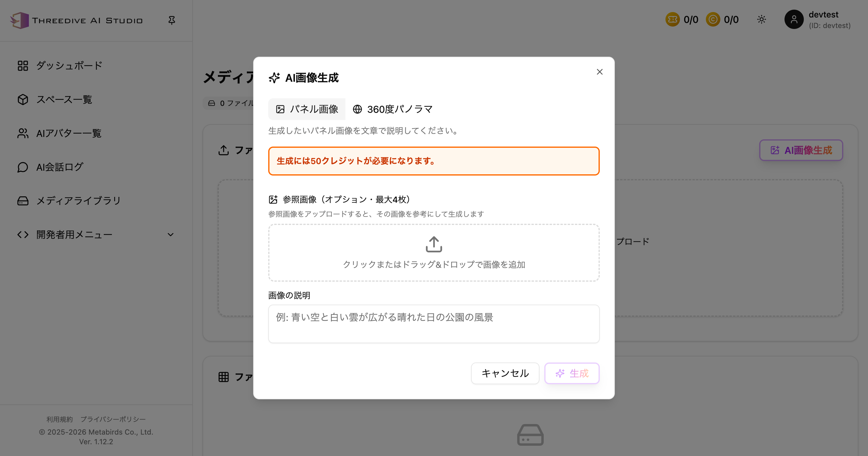
Task: Click the picture icon on パネル画像
Action: point(280,109)
